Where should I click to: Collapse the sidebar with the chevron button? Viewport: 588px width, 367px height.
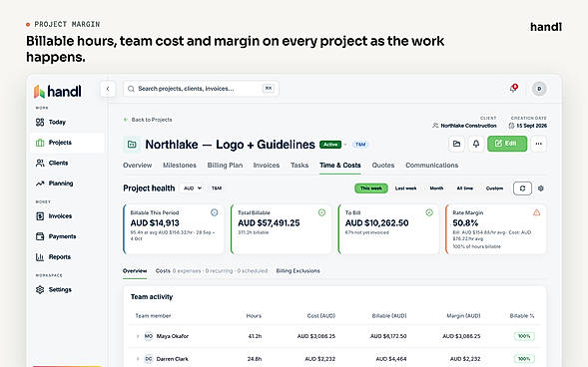pyautogui.click(x=108, y=89)
